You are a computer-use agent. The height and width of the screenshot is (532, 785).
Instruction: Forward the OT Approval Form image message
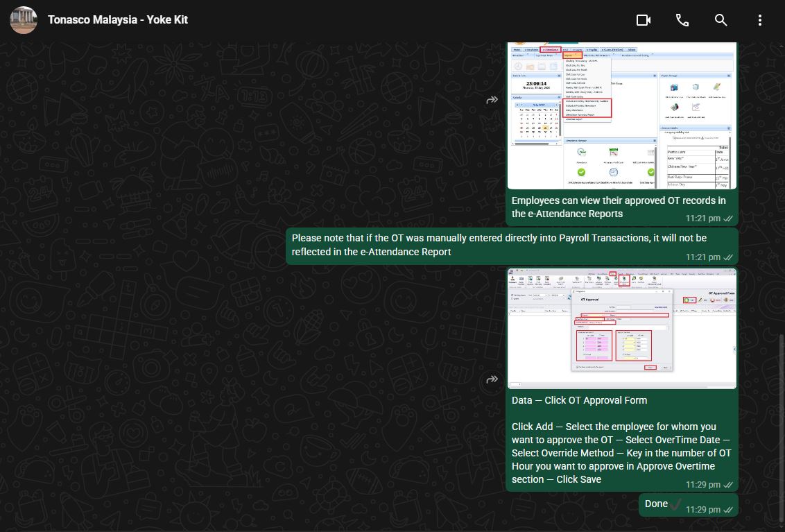coord(492,379)
